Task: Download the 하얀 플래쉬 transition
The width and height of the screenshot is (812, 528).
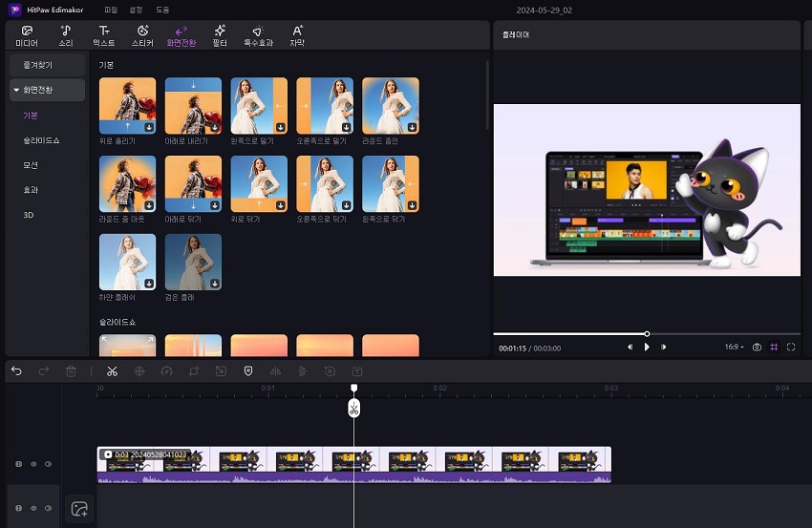Action: pos(149,284)
